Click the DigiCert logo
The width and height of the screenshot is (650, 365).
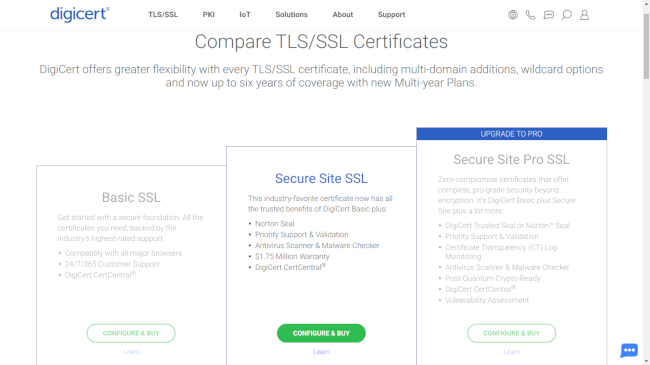point(80,15)
